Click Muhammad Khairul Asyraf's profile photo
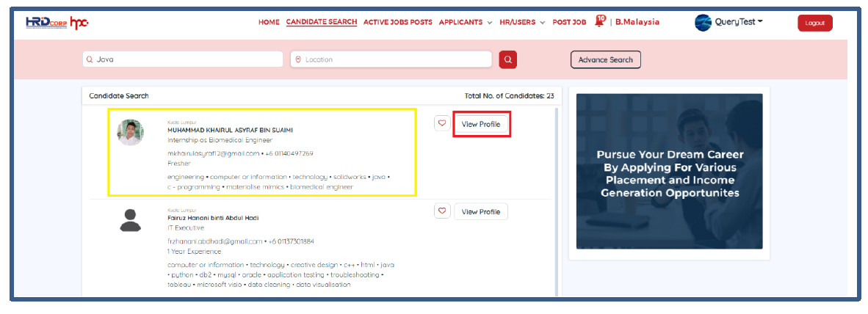Image resolution: width=868 pixels, height=314 pixels. (x=131, y=133)
